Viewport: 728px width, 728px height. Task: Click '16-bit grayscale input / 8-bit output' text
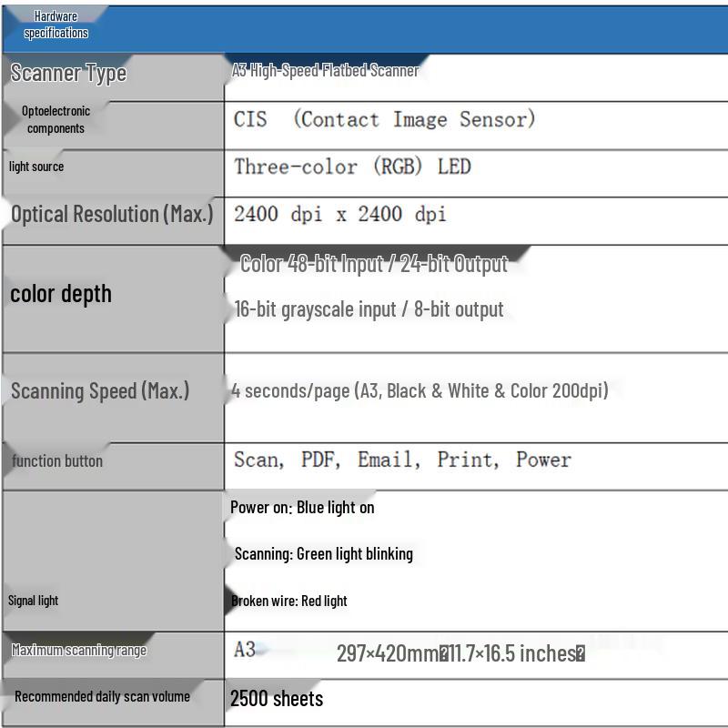coord(369,309)
